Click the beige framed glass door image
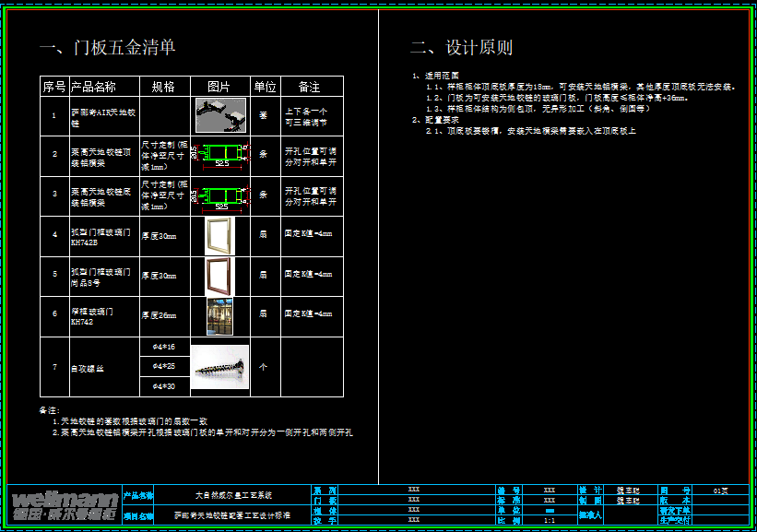The height and width of the screenshot is (532, 757). click(219, 236)
